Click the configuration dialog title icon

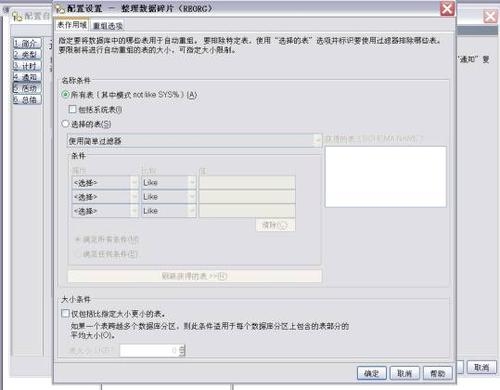click(60, 9)
